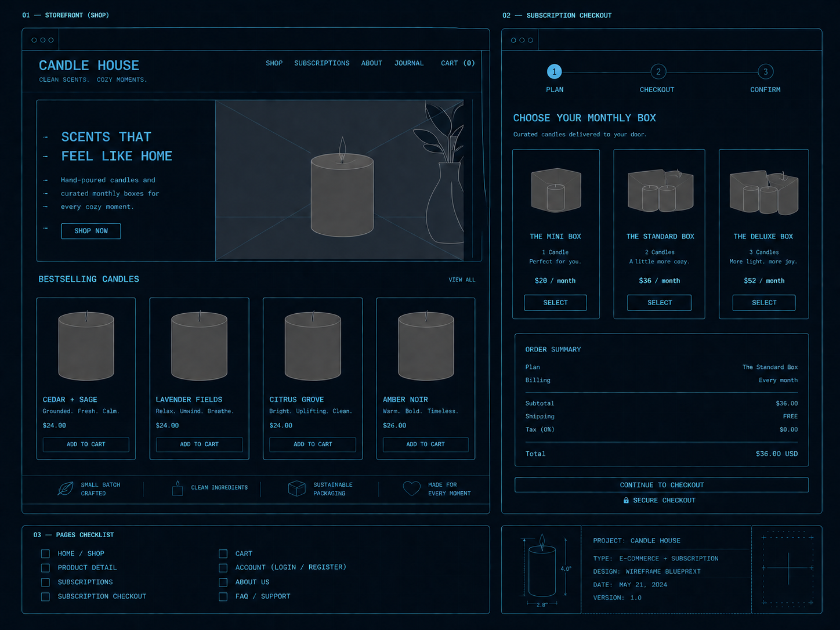Screen dimensions: 840x630
Task: Click the Cedar + Sage product title
Action: pyautogui.click(x=70, y=400)
